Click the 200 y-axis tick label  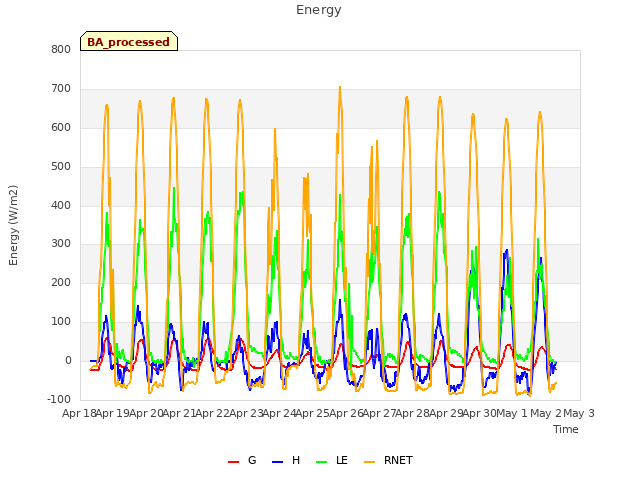pyautogui.click(x=61, y=282)
